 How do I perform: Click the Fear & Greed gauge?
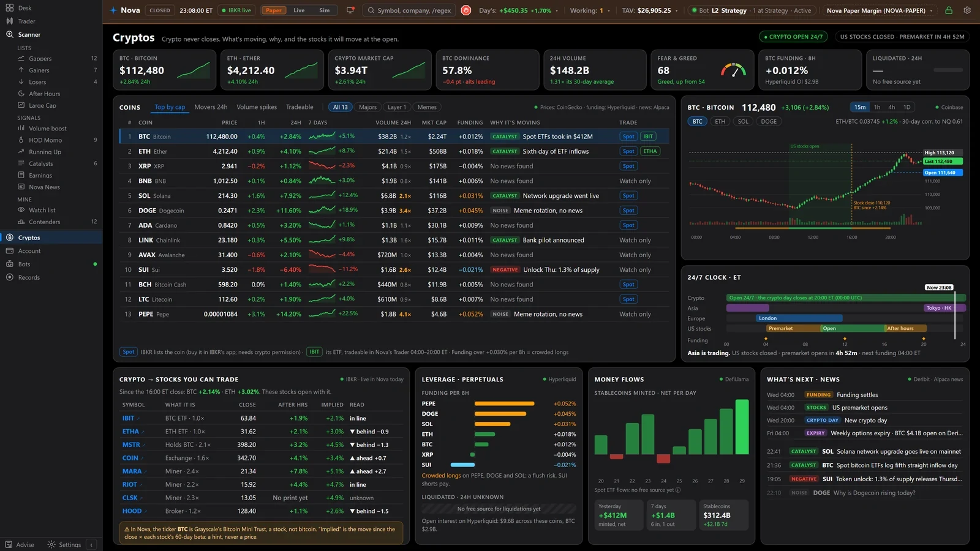coord(733,70)
